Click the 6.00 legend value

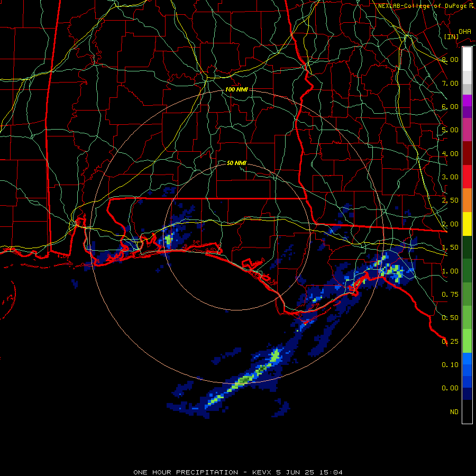(x=450, y=106)
